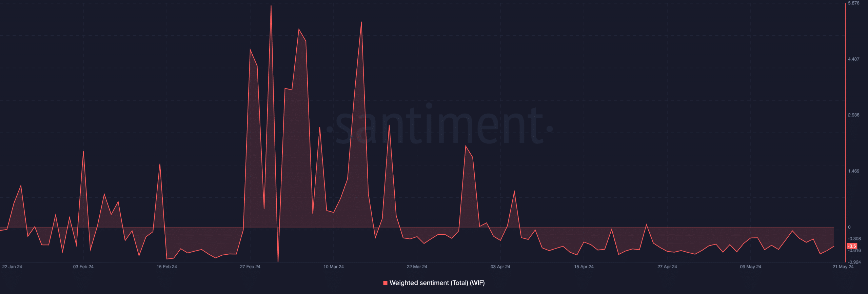Click the 2.938 y-axis value

coord(854,115)
